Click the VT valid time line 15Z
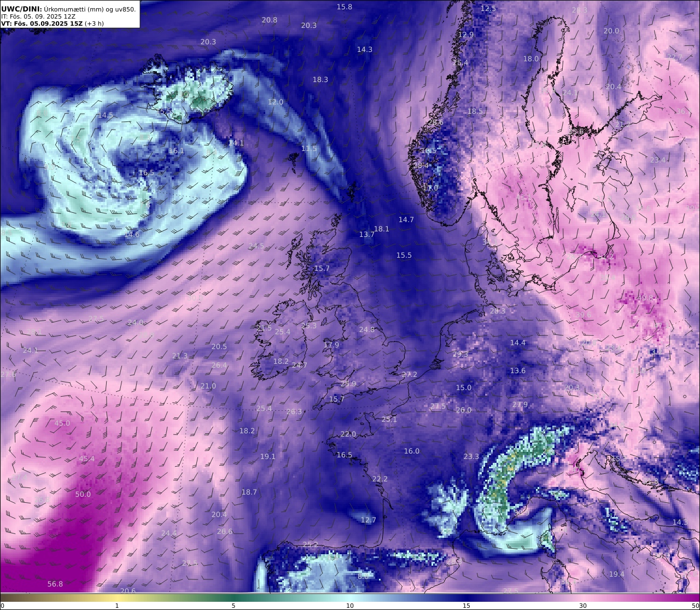700x610 pixels. pyautogui.click(x=52, y=24)
